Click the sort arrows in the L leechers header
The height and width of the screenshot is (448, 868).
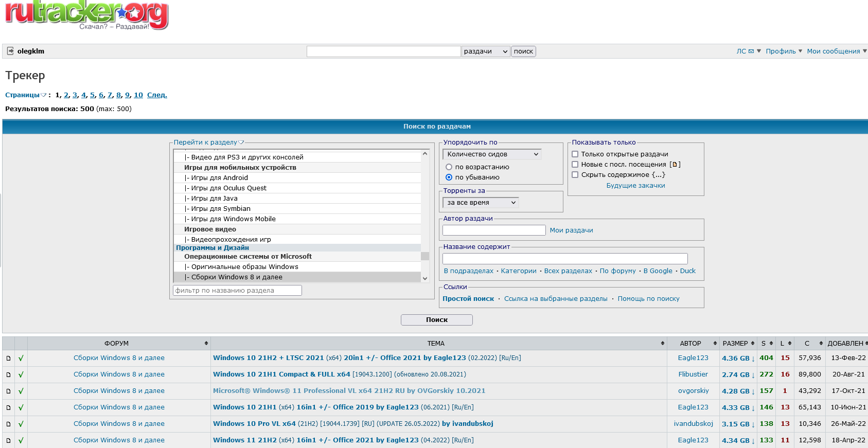[x=790, y=343]
